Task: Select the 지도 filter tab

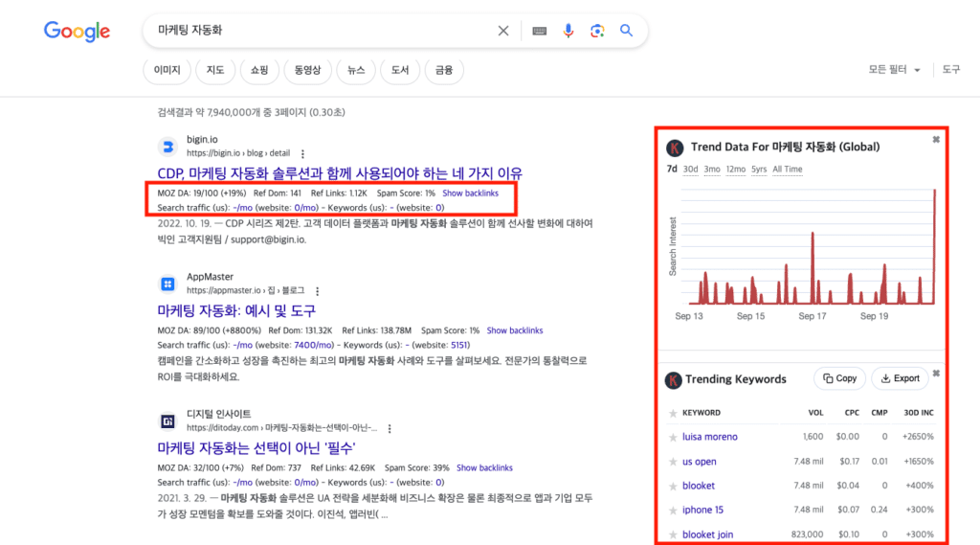Action: coord(215,70)
